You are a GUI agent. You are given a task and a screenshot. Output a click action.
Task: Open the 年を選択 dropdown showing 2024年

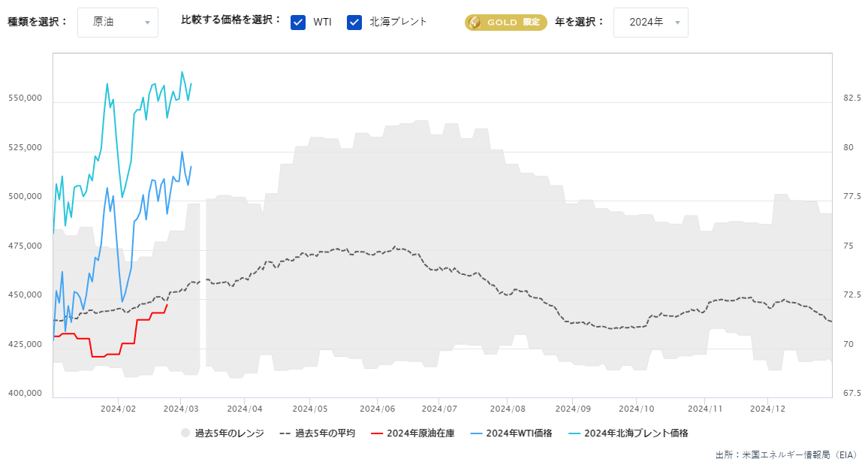tap(650, 23)
